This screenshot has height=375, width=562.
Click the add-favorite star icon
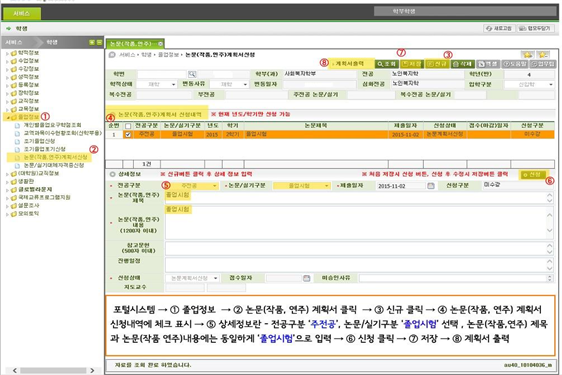pos(527,54)
